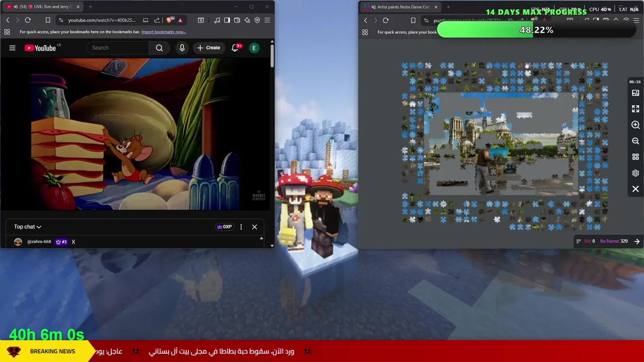Zoom in on the puzzle
This screenshot has width=644, height=362.
coord(635,125)
